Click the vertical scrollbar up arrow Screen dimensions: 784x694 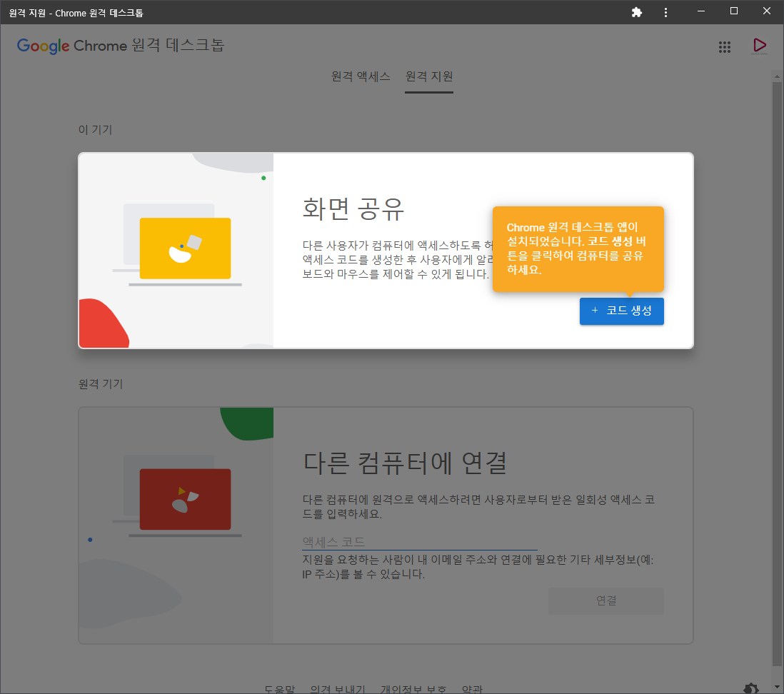pos(776,76)
